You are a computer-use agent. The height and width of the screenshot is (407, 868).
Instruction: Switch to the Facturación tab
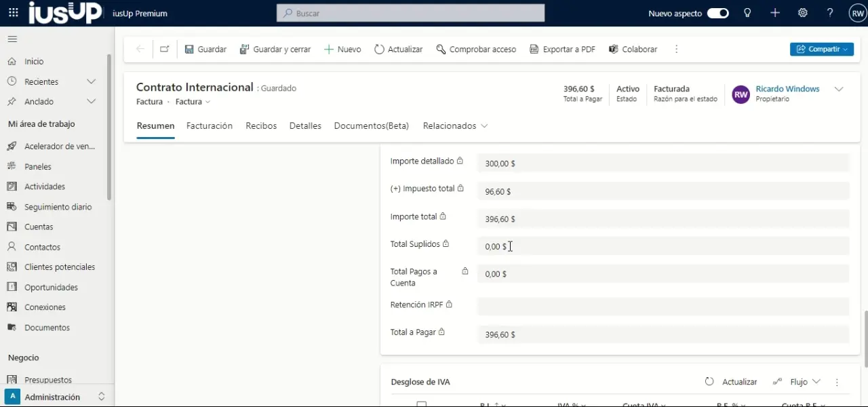[x=210, y=126]
